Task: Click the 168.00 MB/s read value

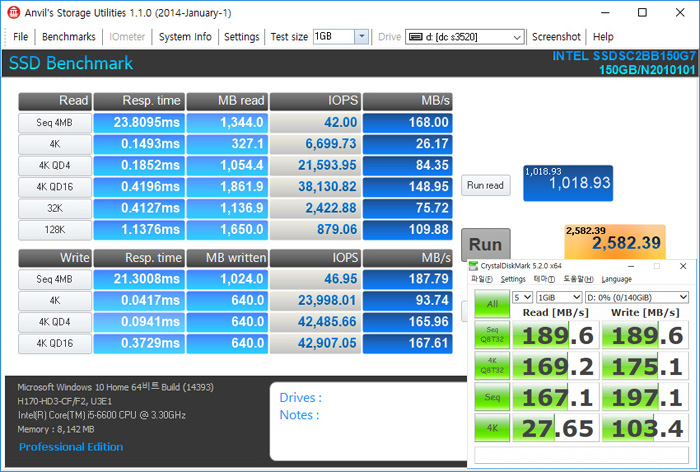Action: point(408,123)
